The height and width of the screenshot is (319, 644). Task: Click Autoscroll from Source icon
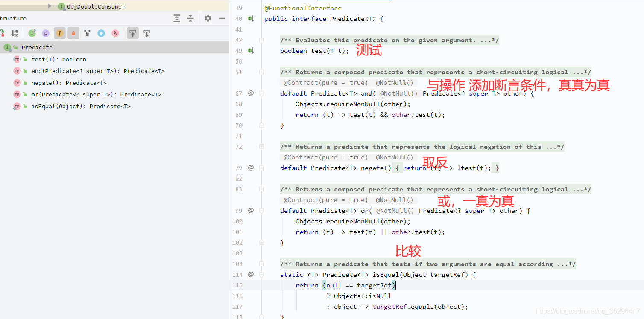[147, 33]
